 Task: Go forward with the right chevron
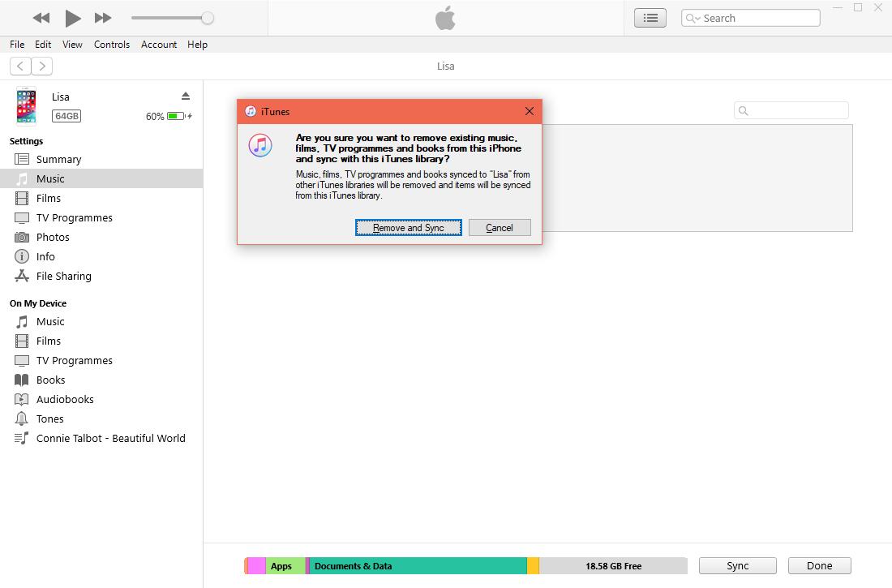click(42, 66)
